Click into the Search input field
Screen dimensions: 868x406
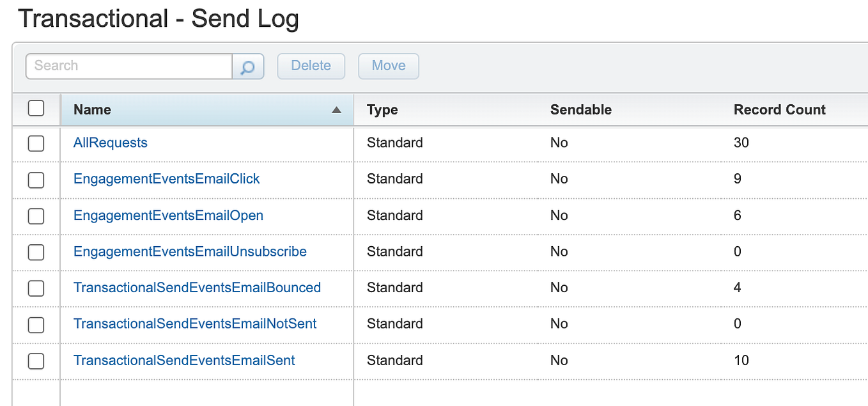click(x=129, y=66)
